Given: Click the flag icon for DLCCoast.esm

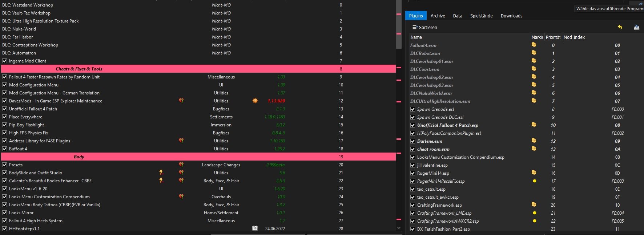Looking at the screenshot, I should (x=534, y=69).
